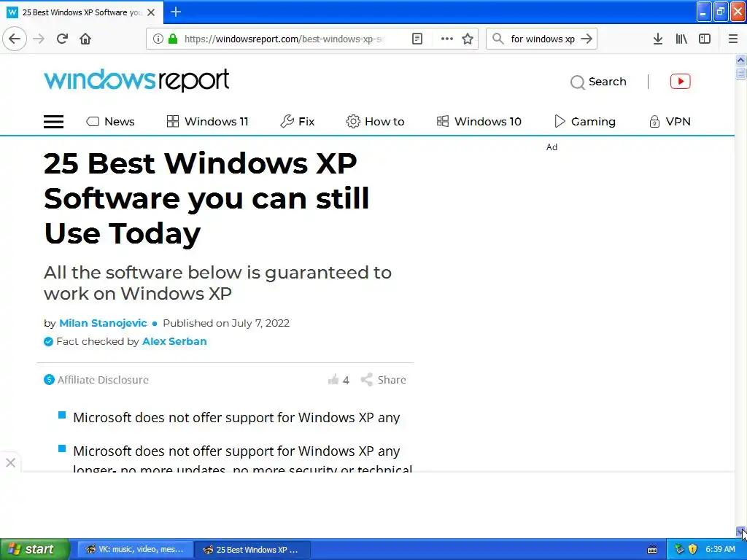The width and height of the screenshot is (747, 560).
Task: Open the red YouTube icon
Action: [681, 82]
